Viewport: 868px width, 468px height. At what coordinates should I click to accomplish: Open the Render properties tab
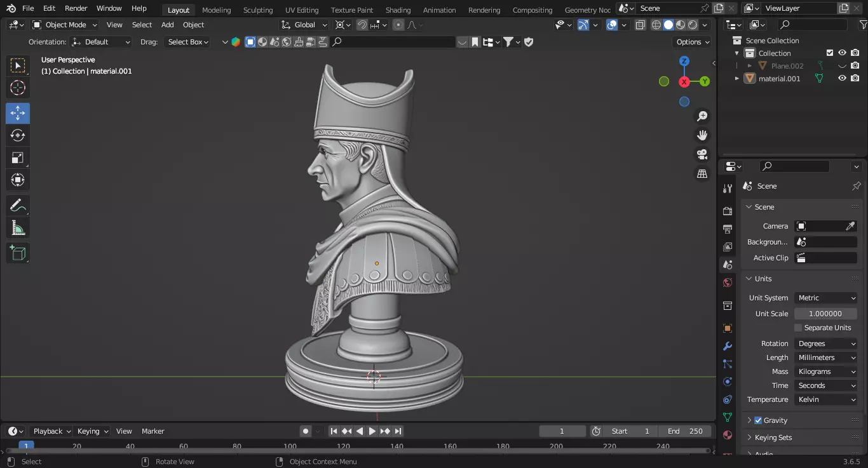pyautogui.click(x=728, y=211)
